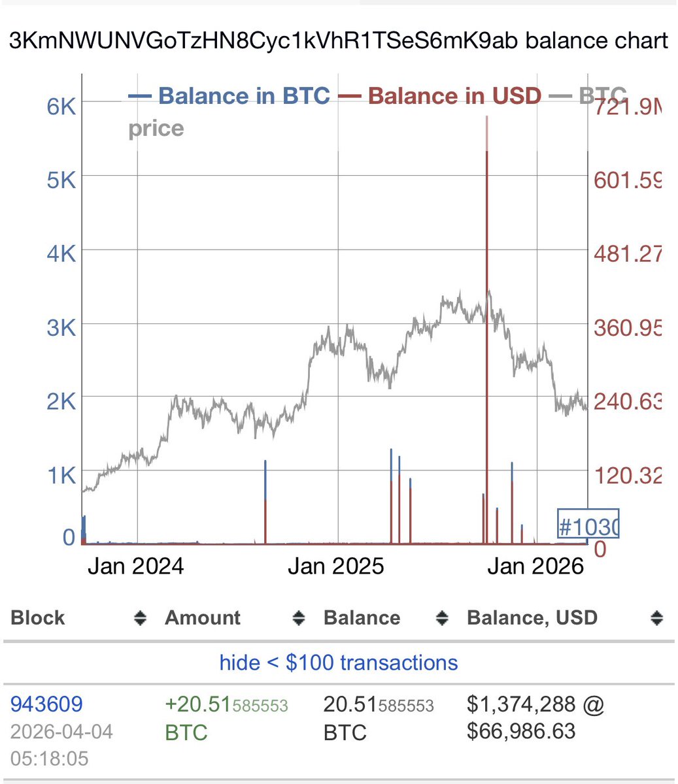This screenshot has width=678, height=784.
Task: Select the #1030 marker label on chart
Action: [588, 525]
